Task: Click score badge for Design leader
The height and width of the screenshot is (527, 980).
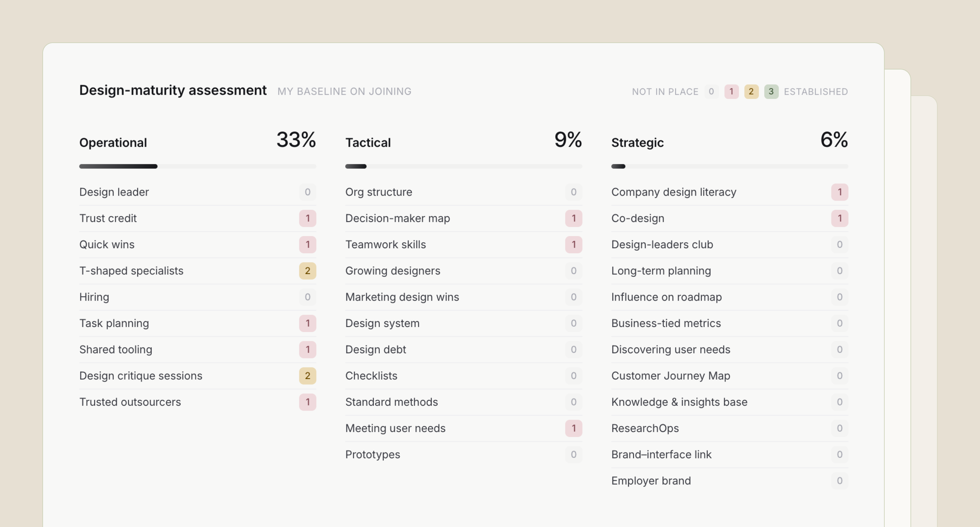Action: point(307,192)
